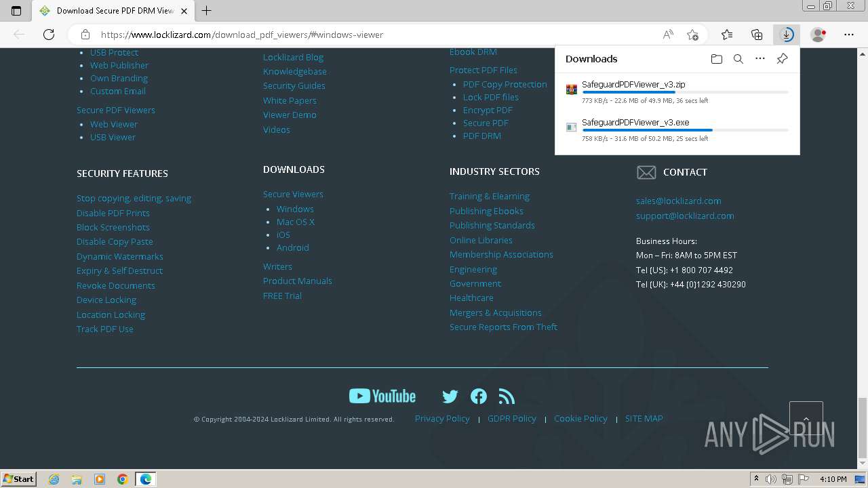The width and height of the screenshot is (868, 488).
Task: Click the browser refresh icon
Action: click(49, 35)
